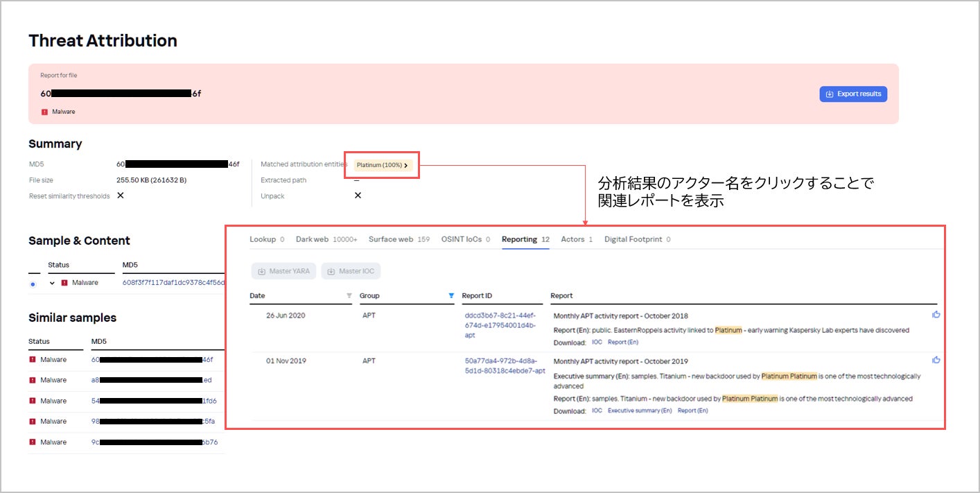
Task: Select the OSINT IoCs tab
Action: [466, 239]
